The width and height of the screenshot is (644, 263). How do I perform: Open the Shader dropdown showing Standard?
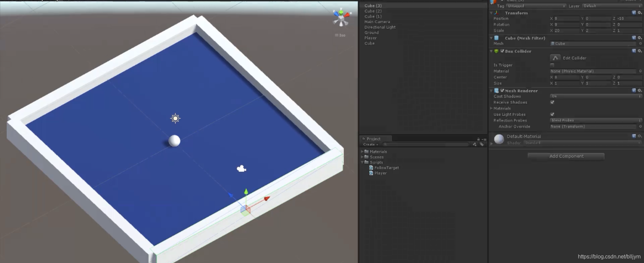click(583, 143)
